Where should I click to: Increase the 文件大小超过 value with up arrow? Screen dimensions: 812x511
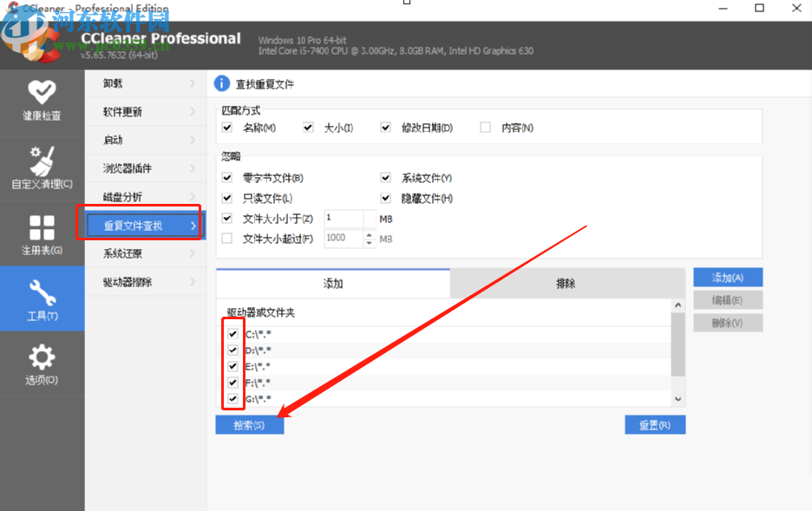click(x=370, y=234)
